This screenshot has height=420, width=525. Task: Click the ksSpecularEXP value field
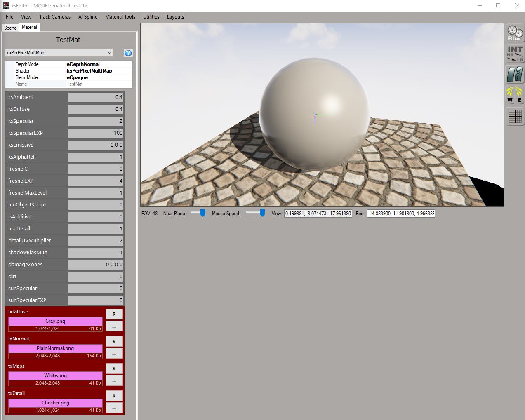(x=96, y=133)
